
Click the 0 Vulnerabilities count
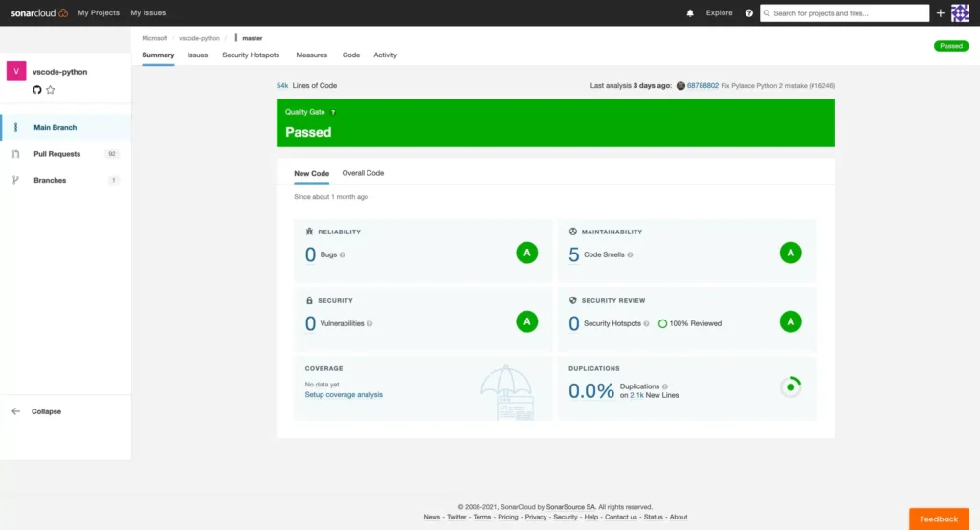310,323
